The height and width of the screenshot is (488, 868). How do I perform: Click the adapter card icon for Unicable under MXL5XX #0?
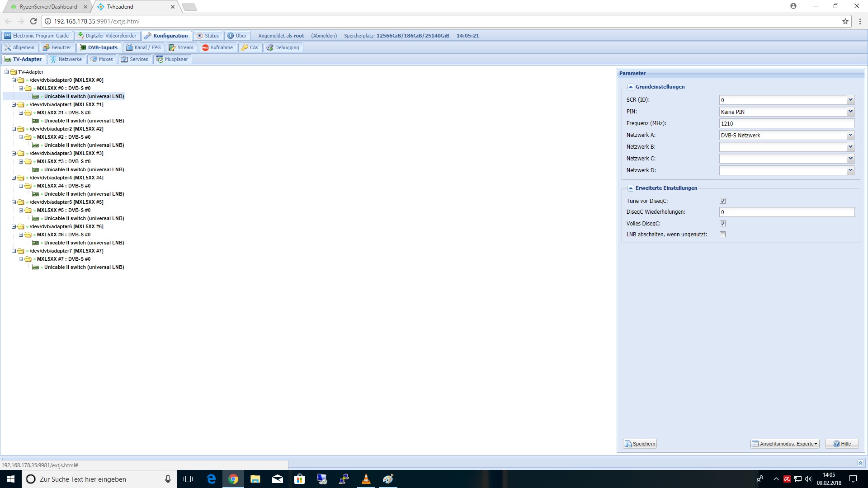pos(36,96)
